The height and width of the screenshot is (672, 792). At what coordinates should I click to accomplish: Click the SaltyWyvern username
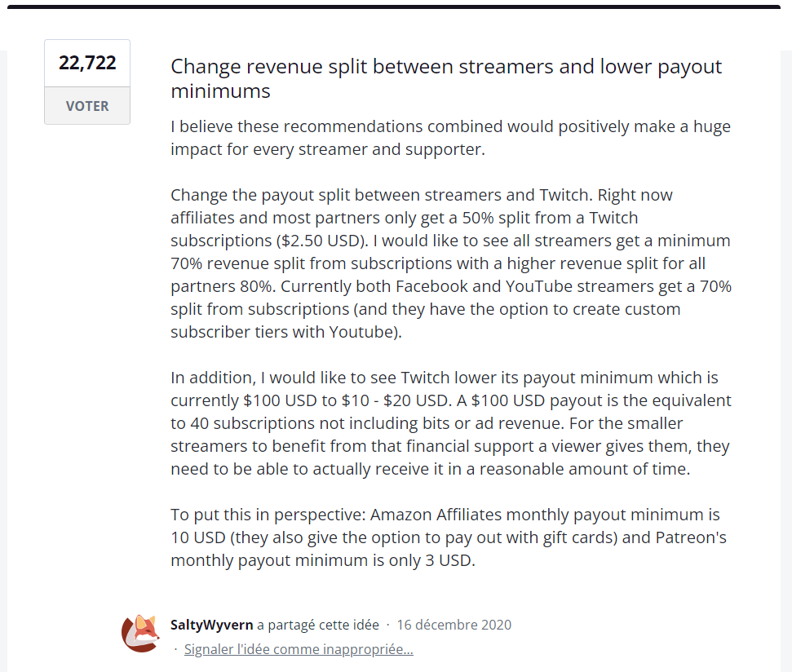pyautogui.click(x=211, y=626)
